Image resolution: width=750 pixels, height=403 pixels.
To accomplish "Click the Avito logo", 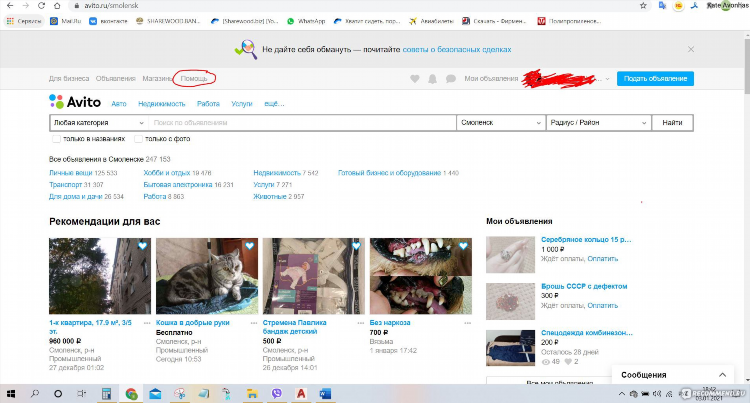I will [x=75, y=102].
